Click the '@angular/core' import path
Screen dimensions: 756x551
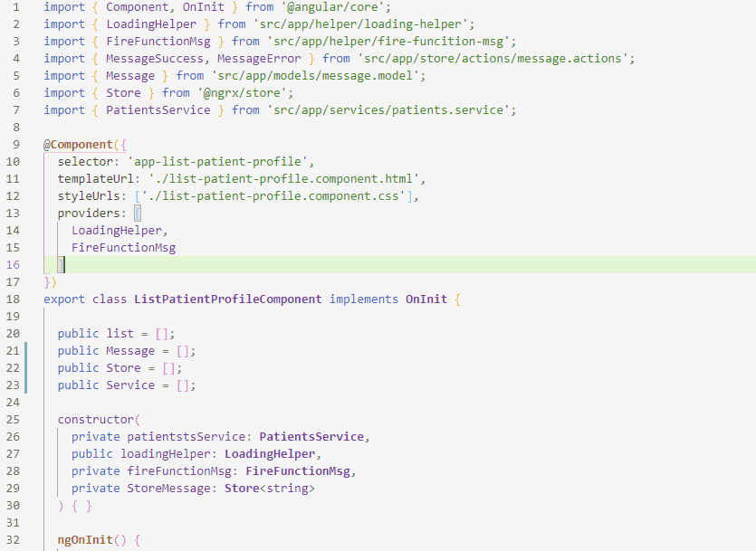(x=336, y=7)
